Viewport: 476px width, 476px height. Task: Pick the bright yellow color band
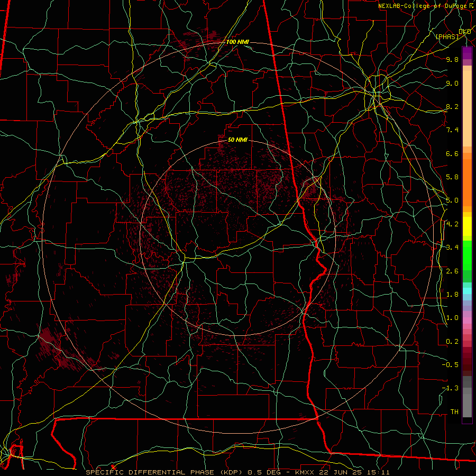(x=467, y=226)
